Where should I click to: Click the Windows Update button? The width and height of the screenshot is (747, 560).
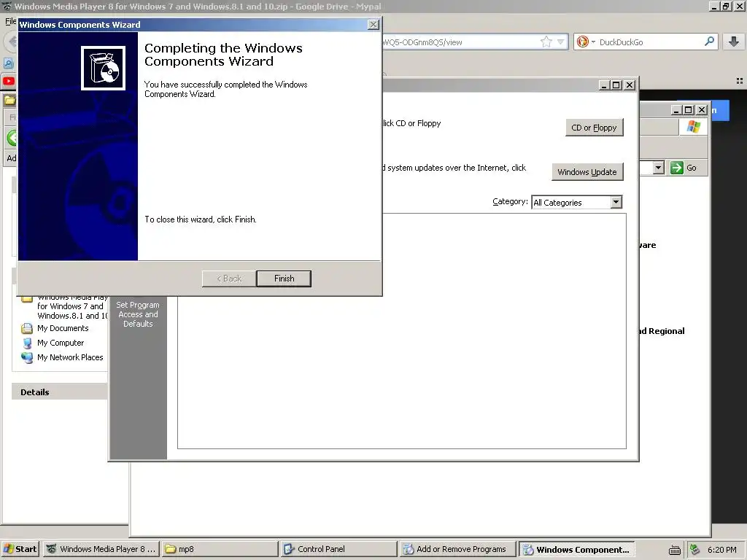587,172
